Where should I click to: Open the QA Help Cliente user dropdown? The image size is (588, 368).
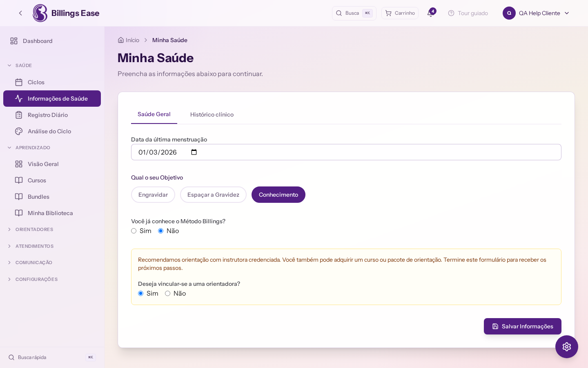536,13
